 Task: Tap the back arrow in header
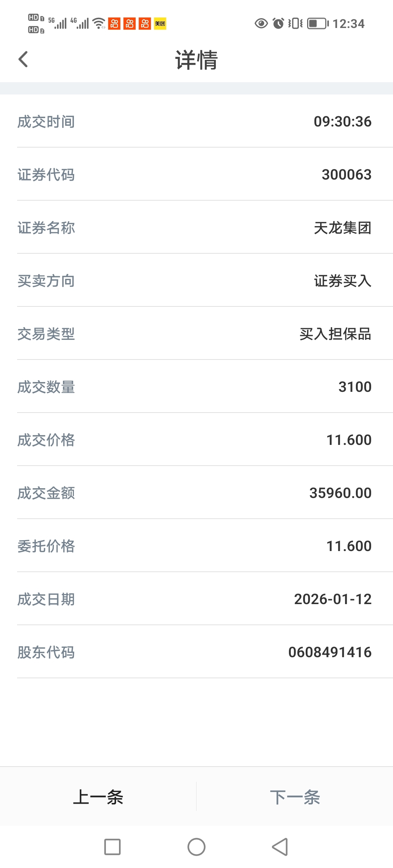coord(23,59)
